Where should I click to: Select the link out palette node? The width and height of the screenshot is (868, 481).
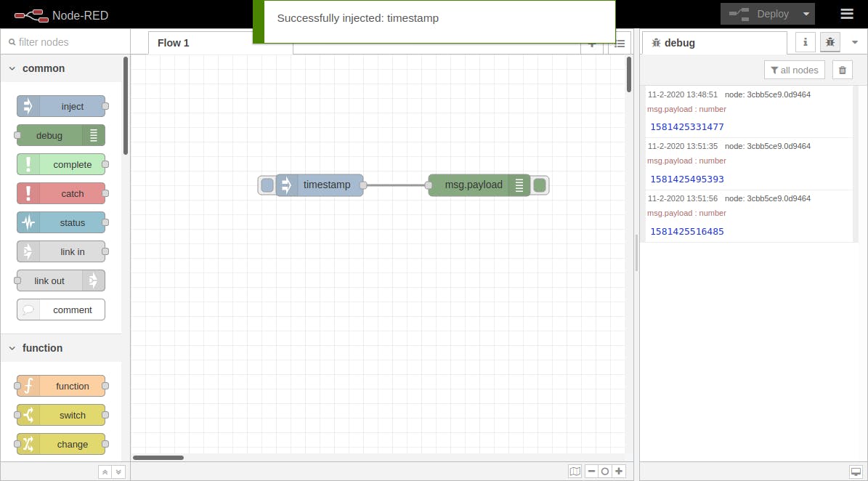[x=61, y=280]
